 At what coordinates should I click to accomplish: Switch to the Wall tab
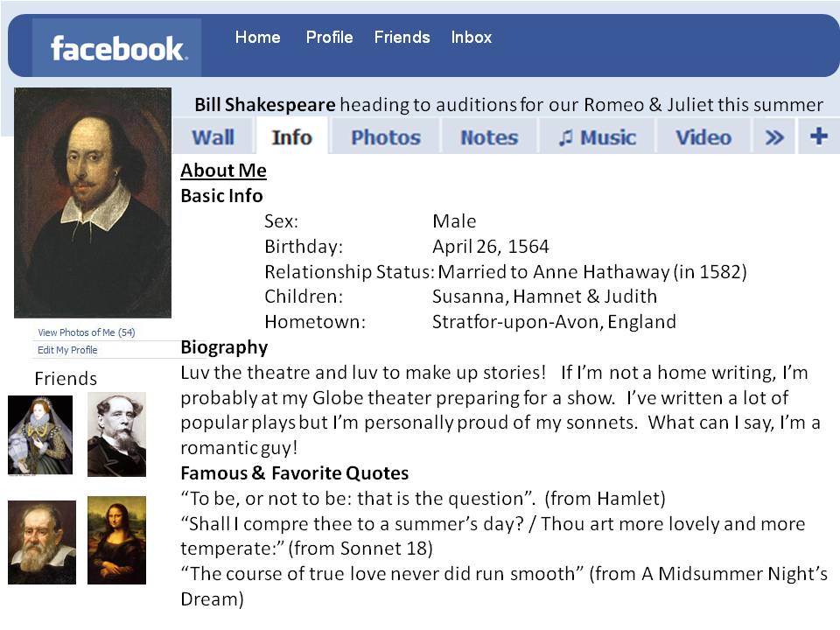pos(213,137)
